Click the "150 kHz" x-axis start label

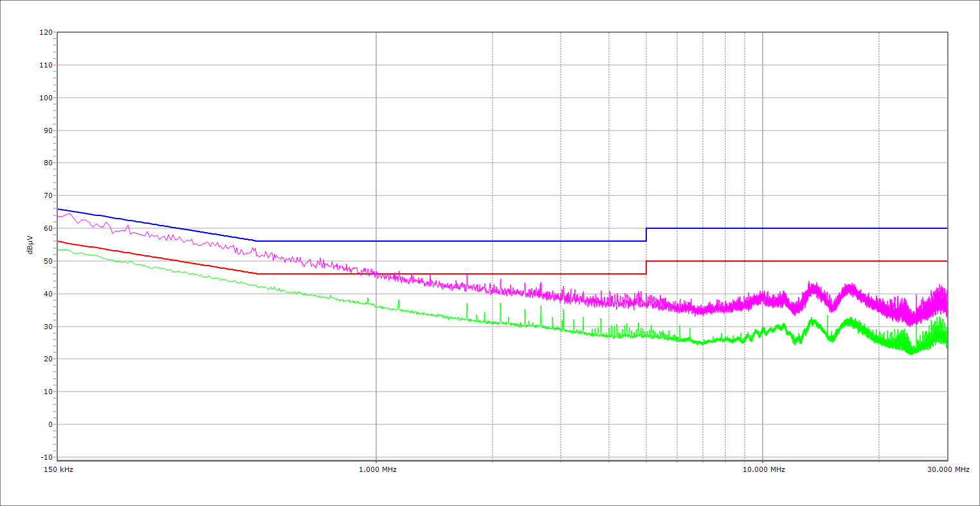pos(57,469)
